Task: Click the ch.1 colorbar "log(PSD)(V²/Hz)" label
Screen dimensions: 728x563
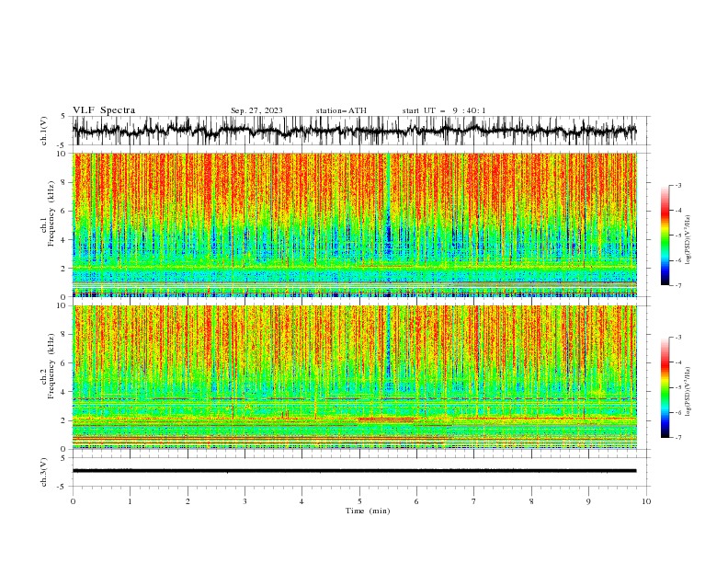Action: 688,240
